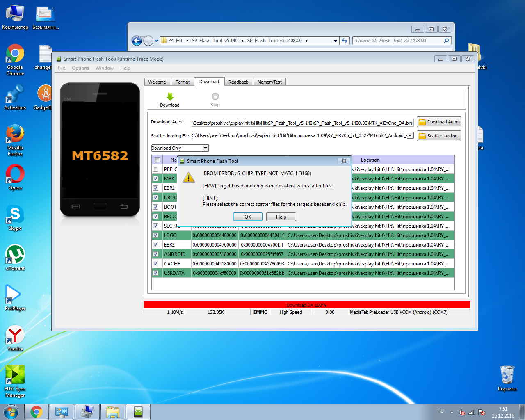525x420 pixels.
Task: Toggle the LOGO partition checkbox
Action: click(156, 235)
